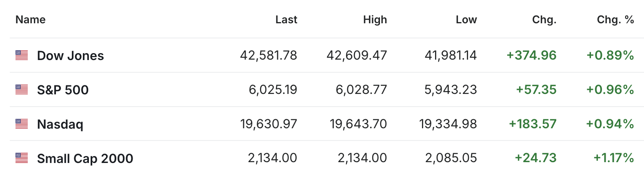
Task: Select the Nasdaq +183.57 change value
Action: [x=533, y=124]
